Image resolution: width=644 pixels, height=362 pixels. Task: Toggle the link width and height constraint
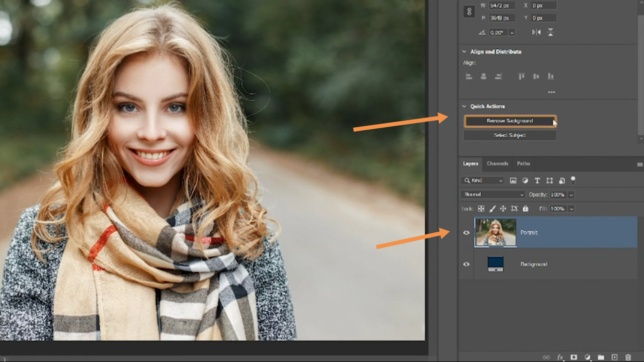[x=469, y=12]
